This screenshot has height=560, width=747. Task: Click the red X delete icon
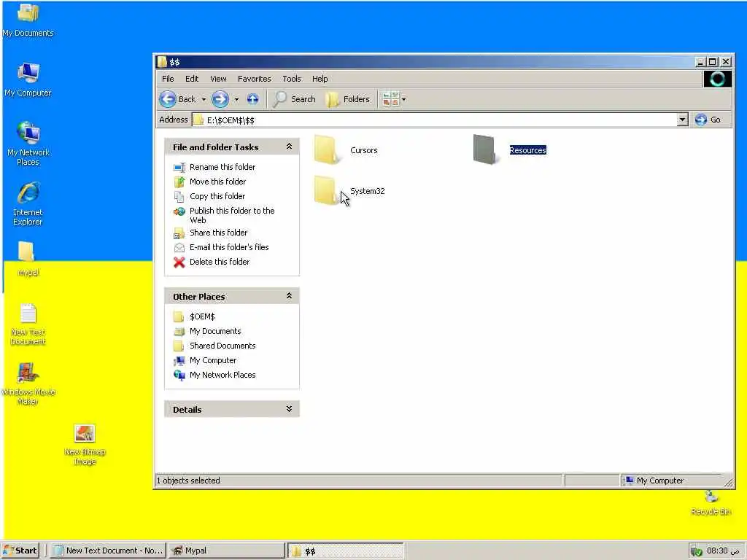tap(179, 262)
